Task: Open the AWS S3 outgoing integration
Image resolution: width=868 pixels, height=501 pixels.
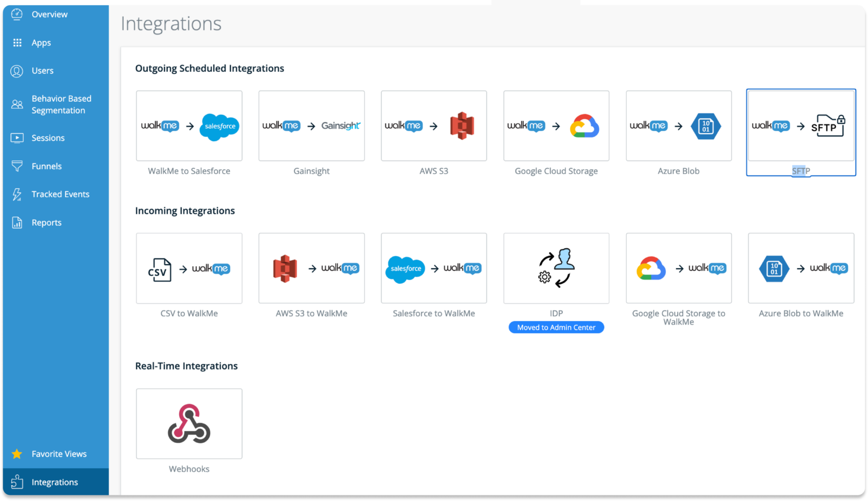Action: pos(433,126)
